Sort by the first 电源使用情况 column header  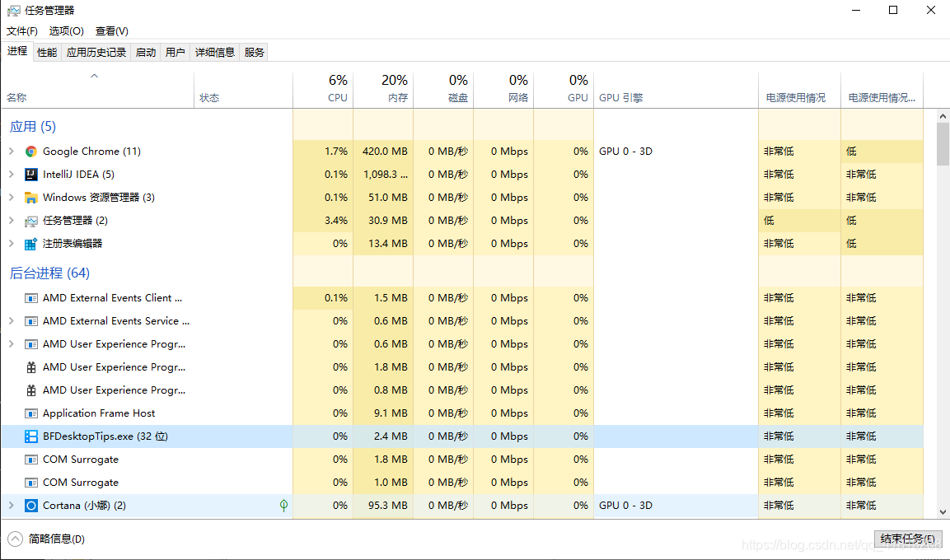[799, 90]
